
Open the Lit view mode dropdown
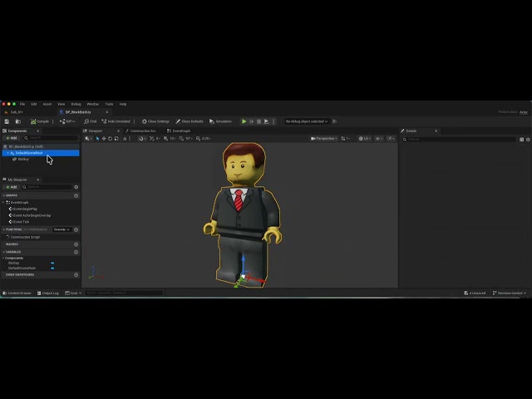(x=365, y=139)
